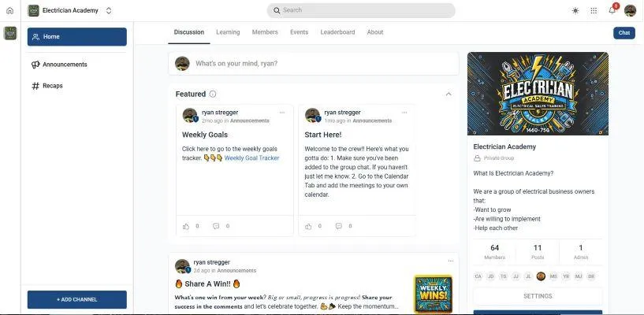
Task: Click the user profile avatar in header
Action: [x=630, y=11]
